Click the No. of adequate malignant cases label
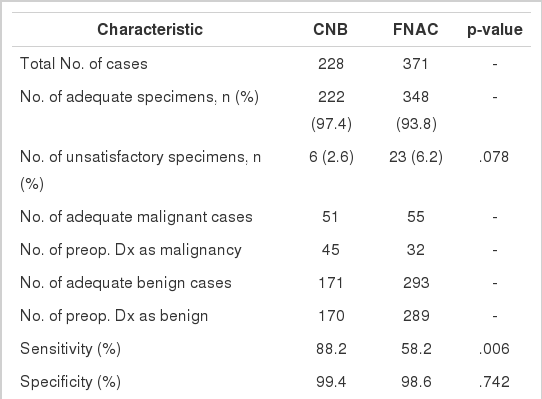This screenshot has height=399, width=542. click(136, 217)
